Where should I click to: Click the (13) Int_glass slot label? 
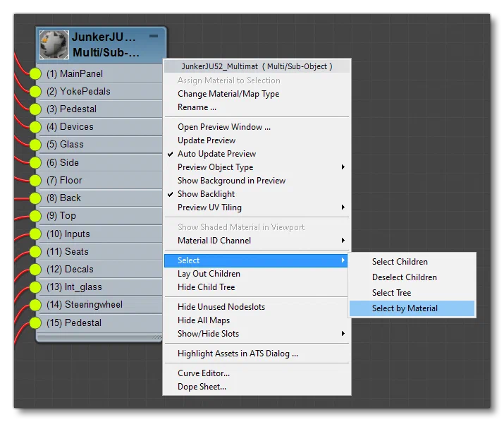(74, 287)
